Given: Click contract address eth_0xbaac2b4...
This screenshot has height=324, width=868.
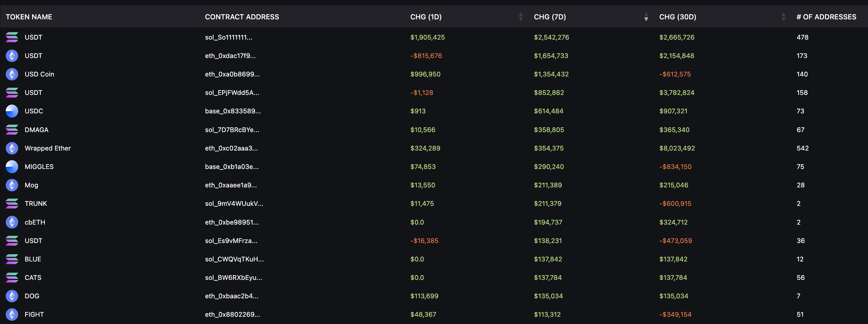Looking at the screenshot, I should coord(231,296).
